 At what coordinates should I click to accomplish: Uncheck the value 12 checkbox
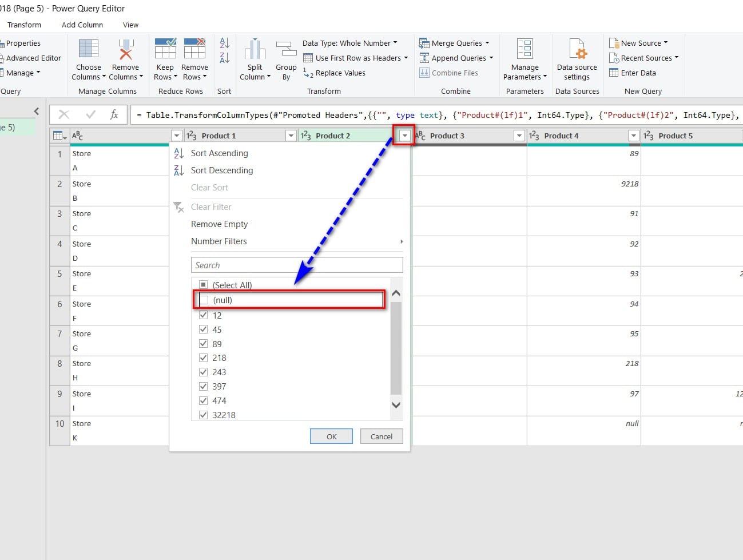[203, 315]
